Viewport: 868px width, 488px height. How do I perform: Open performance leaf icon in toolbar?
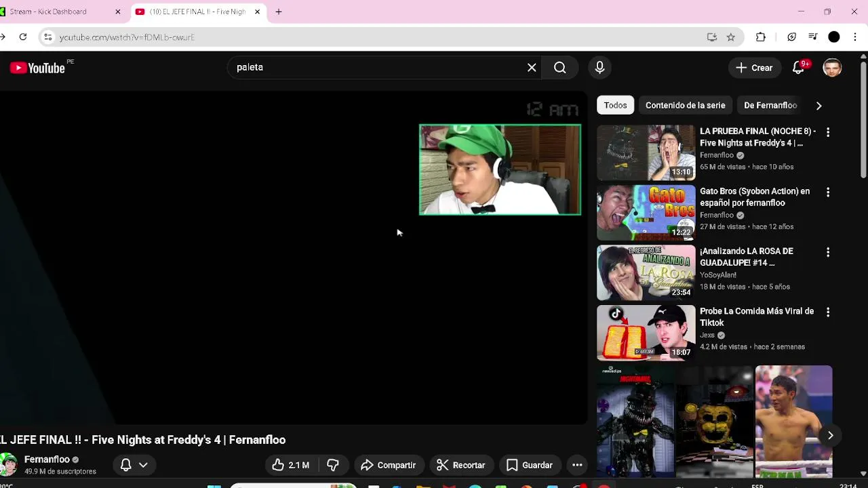pos(791,37)
